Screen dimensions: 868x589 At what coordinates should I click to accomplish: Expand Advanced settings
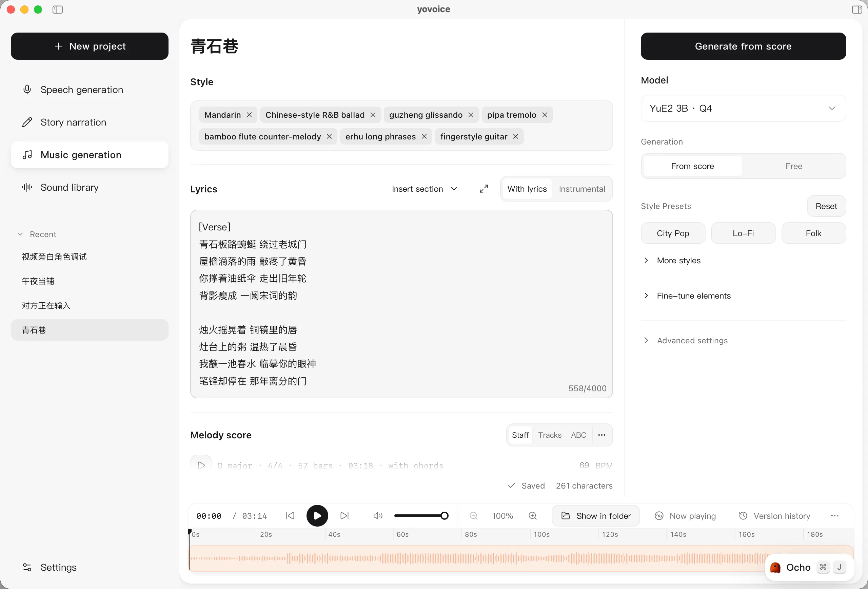(685, 340)
